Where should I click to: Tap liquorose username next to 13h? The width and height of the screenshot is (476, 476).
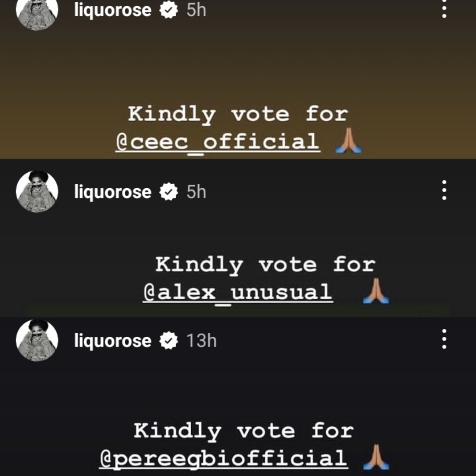pos(113,340)
